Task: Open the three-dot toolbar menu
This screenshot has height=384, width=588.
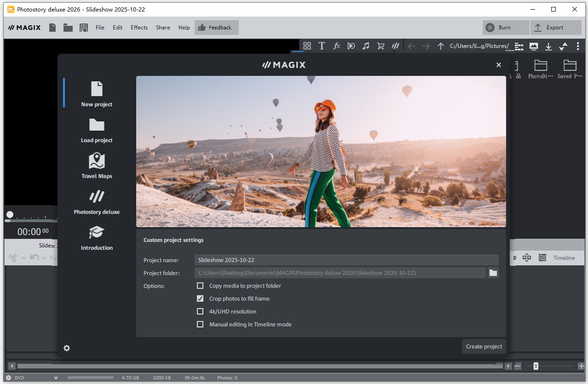Action: tap(578, 46)
